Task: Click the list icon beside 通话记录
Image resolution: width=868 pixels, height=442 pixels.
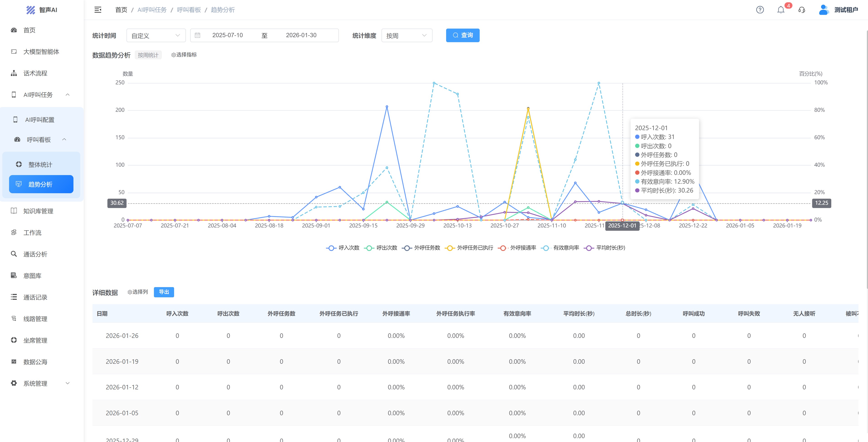Action: [x=14, y=297]
